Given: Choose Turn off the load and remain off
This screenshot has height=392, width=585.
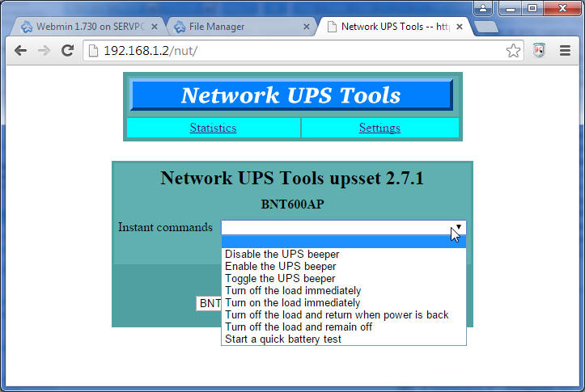Looking at the screenshot, I should click(x=344, y=327).
